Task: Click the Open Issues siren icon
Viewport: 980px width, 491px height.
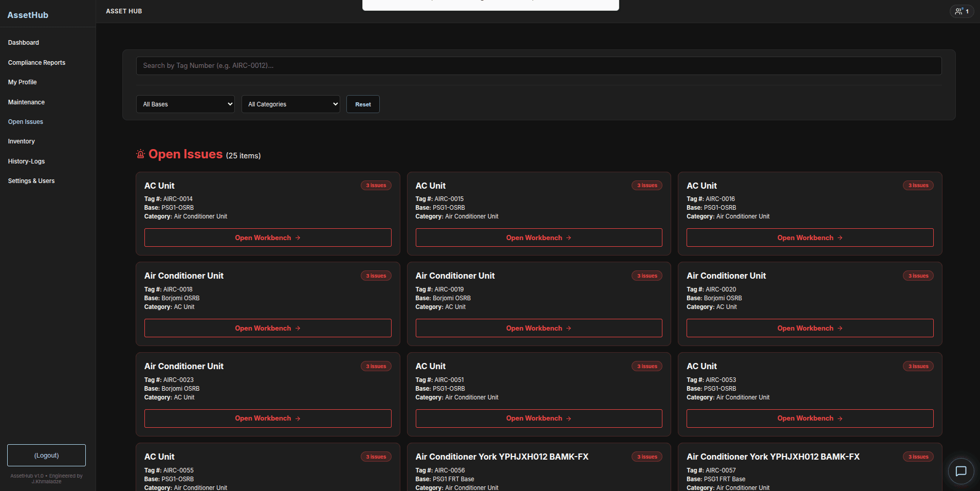Action: coord(140,154)
